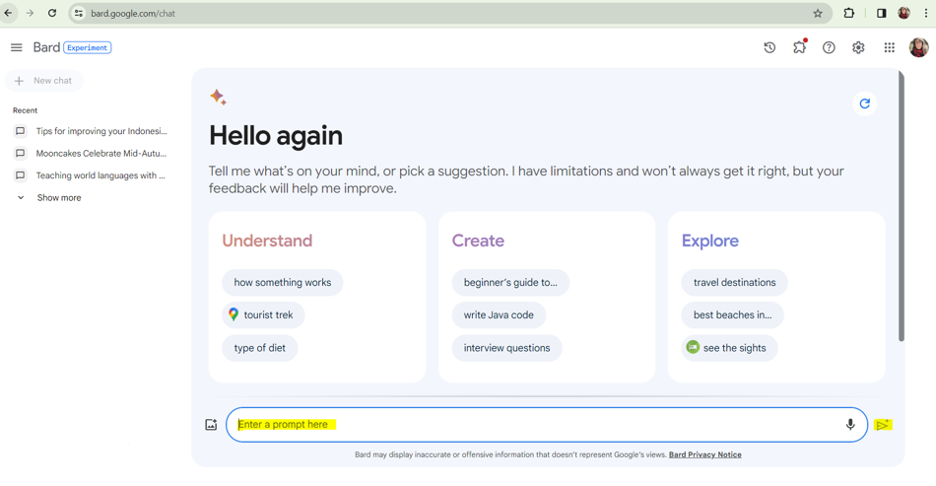Screen dimensions: 936x486
Task: Open the Google account avatar menu
Action: click(x=919, y=47)
